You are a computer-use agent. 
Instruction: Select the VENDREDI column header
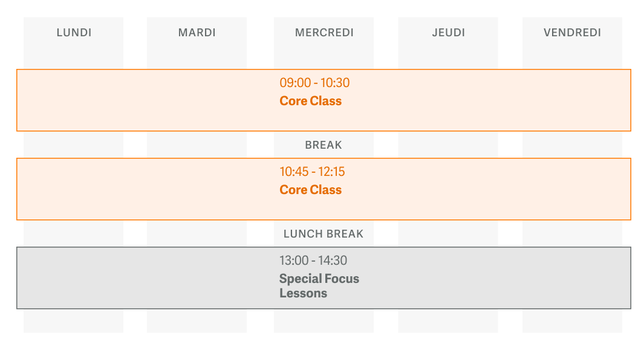[572, 33]
